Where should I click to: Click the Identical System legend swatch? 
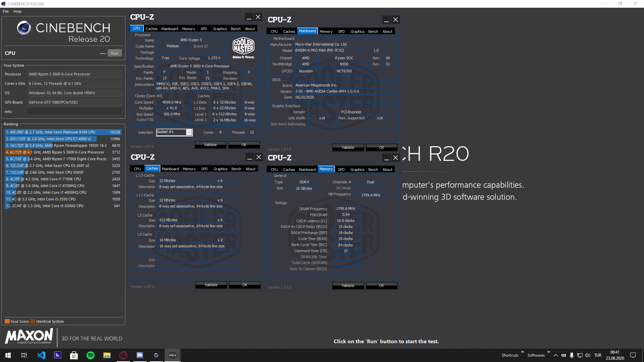pos(33,321)
